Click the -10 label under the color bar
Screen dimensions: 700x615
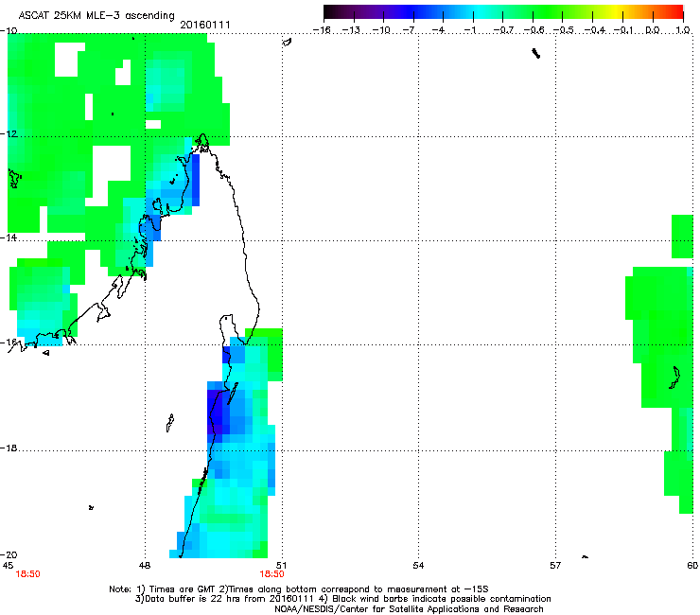(x=381, y=30)
